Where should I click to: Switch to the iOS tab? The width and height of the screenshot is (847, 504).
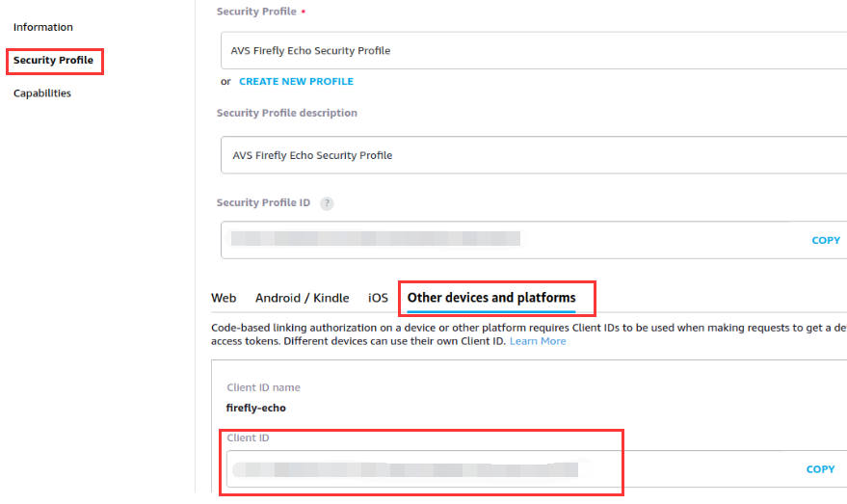click(378, 298)
